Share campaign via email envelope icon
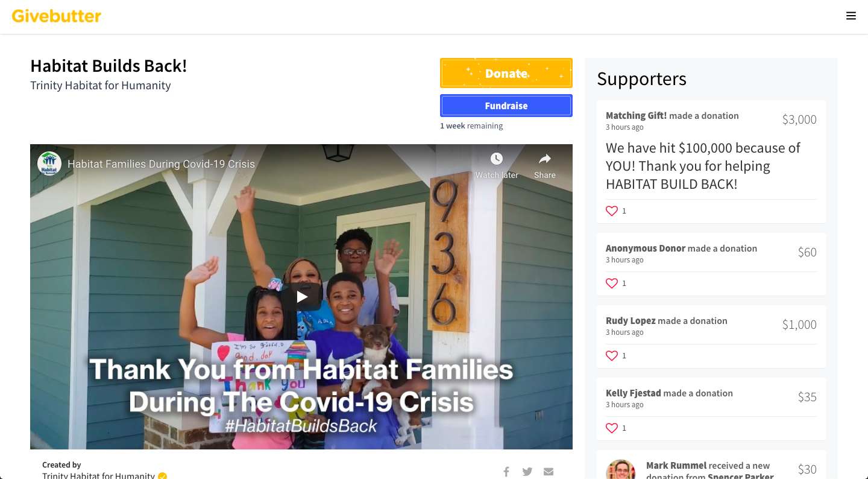Image resolution: width=868 pixels, height=479 pixels. pos(549,472)
